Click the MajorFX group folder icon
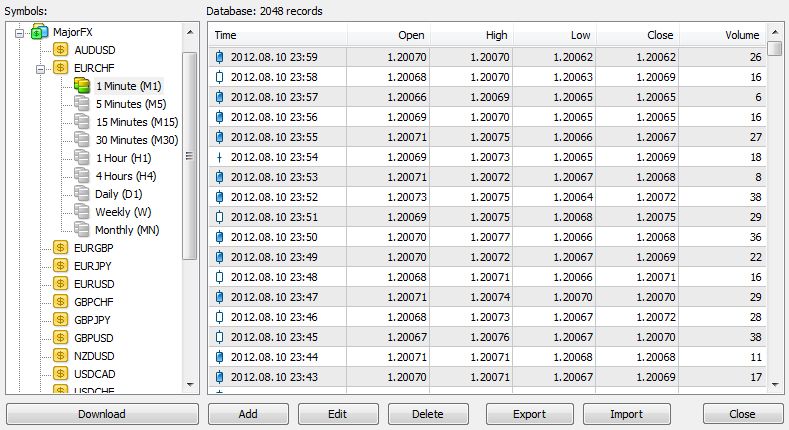 [39, 33]
